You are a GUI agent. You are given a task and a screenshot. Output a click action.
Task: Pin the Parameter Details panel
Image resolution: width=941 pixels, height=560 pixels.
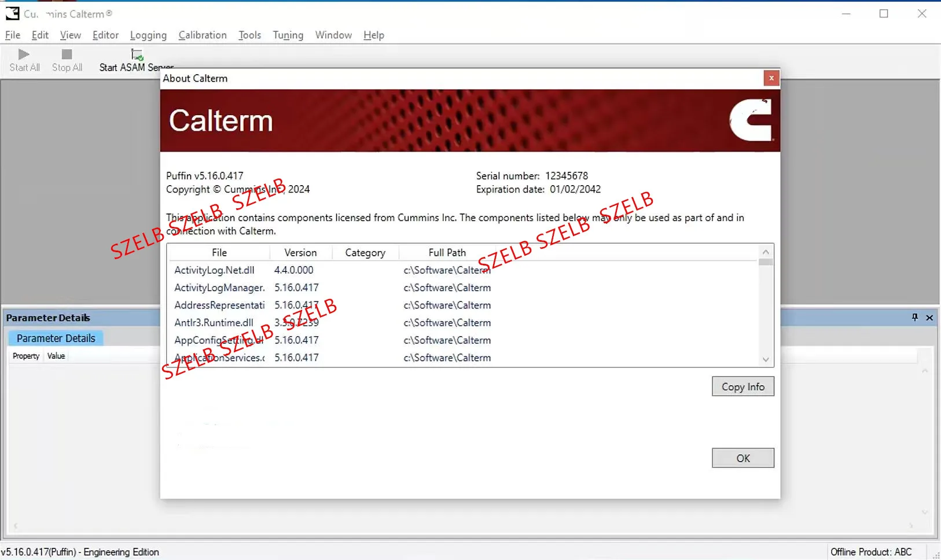(915, 317)
